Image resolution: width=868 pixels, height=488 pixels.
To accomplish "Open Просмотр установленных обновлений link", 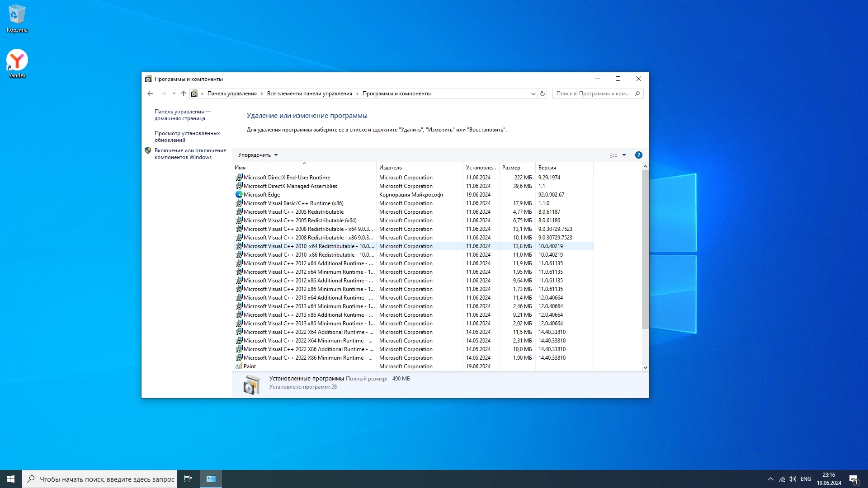I will pyautogui.click(x=187, y=136).
